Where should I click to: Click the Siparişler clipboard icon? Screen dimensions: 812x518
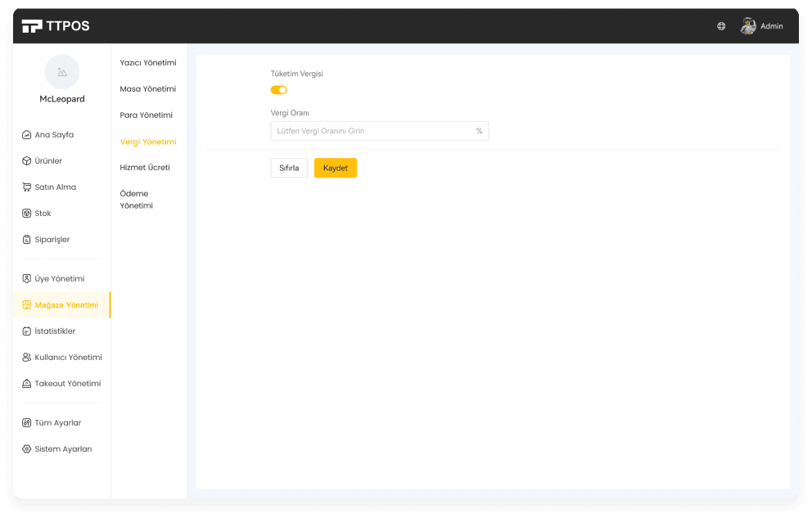pyautogui.click(x=26, y=240)
